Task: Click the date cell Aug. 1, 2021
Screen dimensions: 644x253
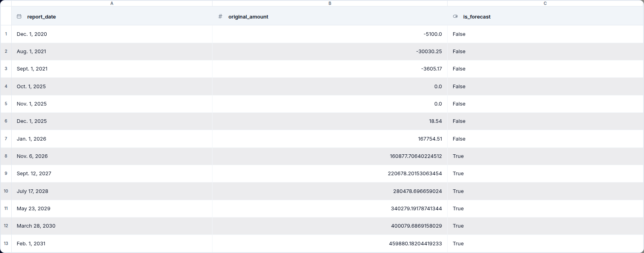Action: coord(112,52)
